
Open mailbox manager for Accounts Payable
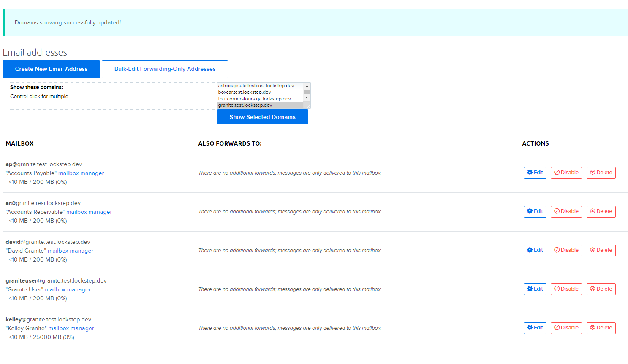click(x=81, y=173)
